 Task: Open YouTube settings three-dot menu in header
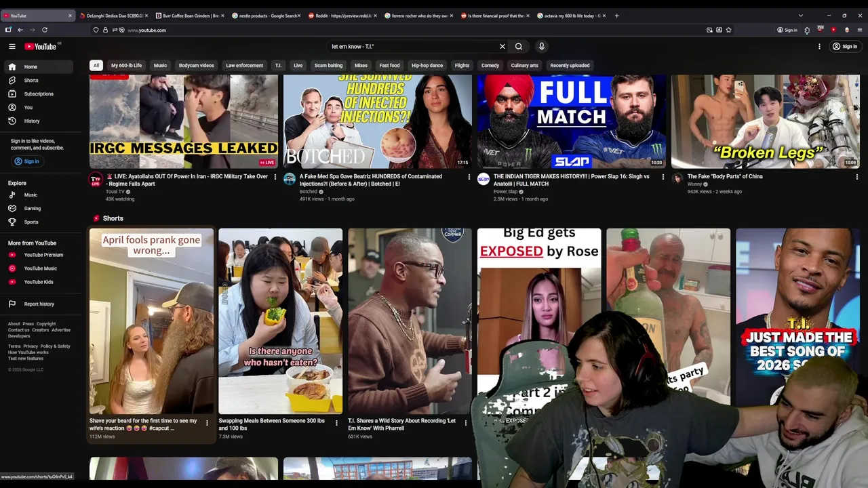[819, 47]
